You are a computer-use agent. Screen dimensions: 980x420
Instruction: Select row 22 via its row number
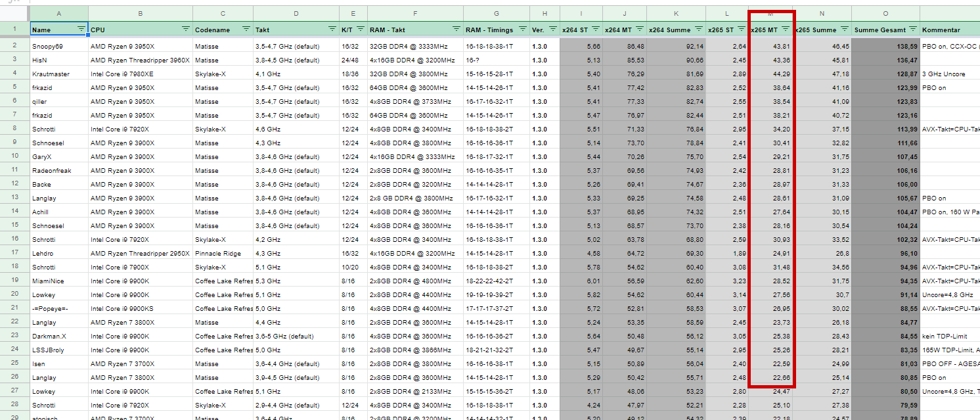[14, 322]
